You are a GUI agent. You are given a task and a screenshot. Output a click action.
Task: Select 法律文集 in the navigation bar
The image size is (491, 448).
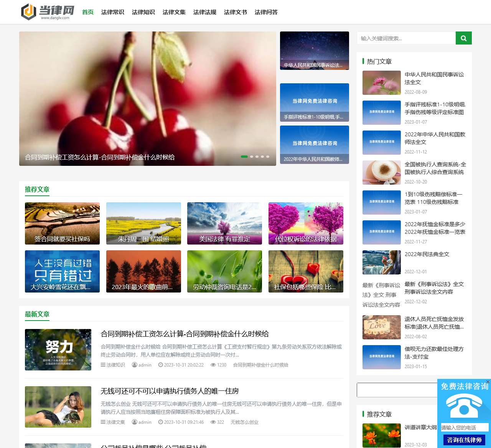(174, 12)
